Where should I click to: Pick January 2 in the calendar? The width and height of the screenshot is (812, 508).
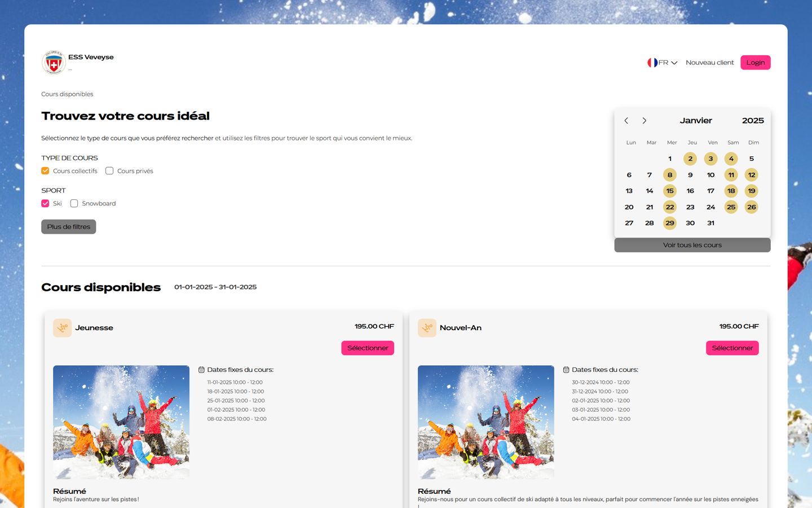tap(690, 159)
